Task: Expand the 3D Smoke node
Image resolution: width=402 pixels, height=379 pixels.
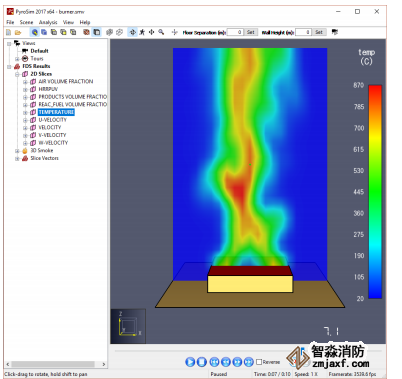Action: [x=17, y=151]
